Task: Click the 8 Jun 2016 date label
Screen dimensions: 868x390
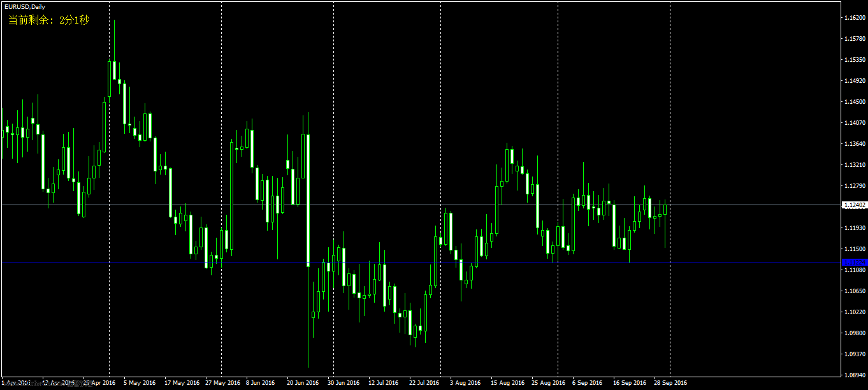Action: [x=260, y=384]
